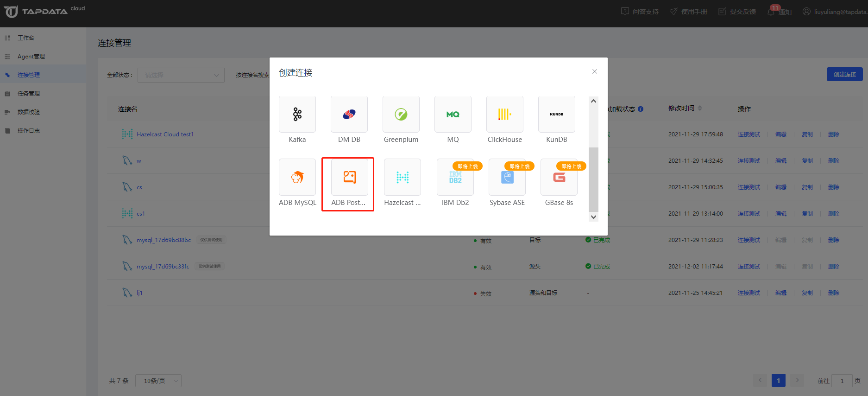This screenshot has width=868, height=396.
Task: Choose the Kafka connection icon
Action: 297,114
